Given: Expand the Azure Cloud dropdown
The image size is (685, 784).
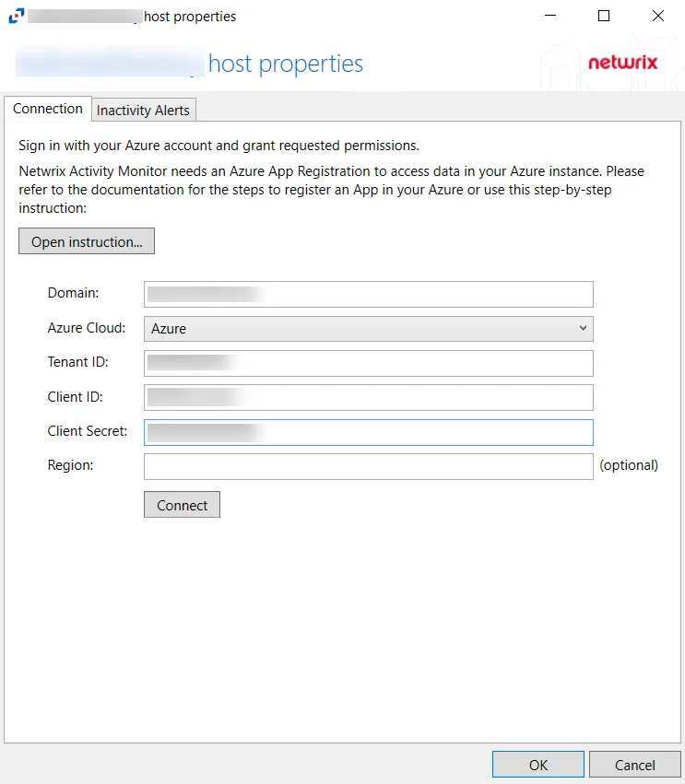Looking at the screenshot, I should click(369, 329).
